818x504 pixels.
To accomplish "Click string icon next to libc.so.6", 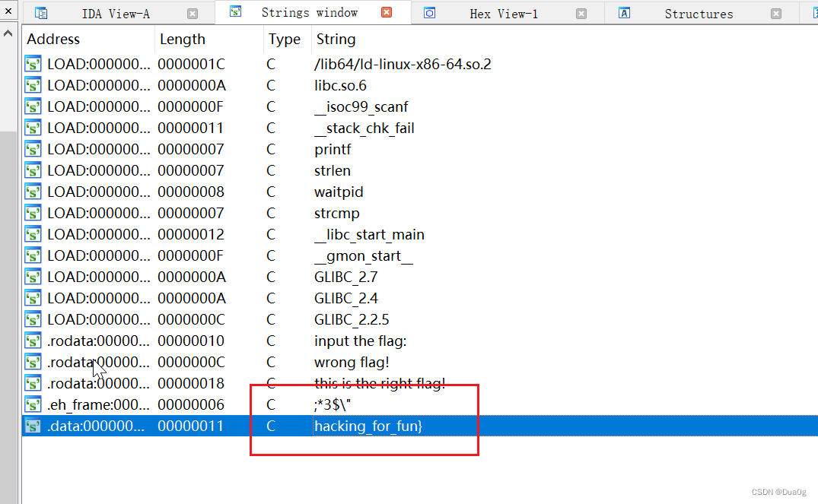I will (33, 85).
